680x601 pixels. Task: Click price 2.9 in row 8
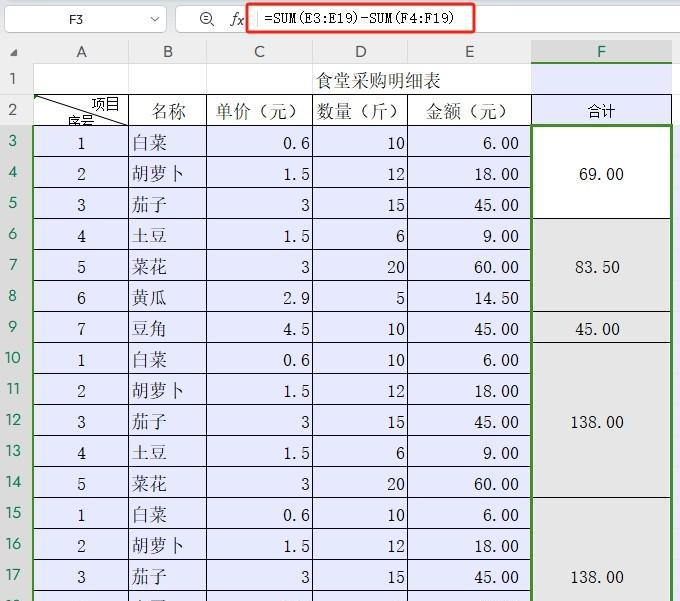[259, 297]
